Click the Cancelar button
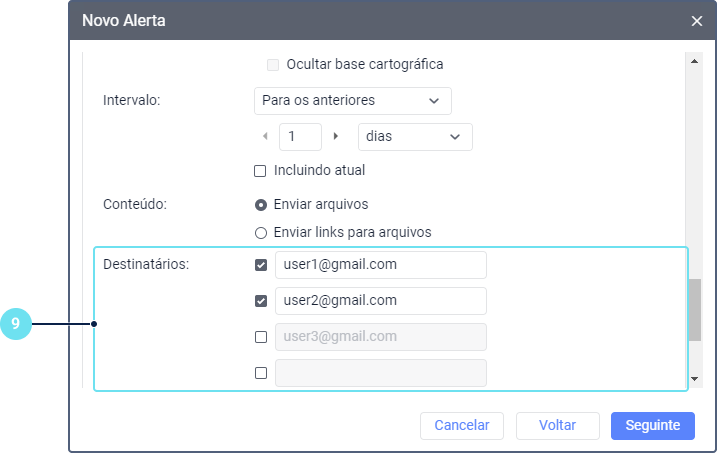The height and width of the screenshot is (453, 717). point(461,426)
